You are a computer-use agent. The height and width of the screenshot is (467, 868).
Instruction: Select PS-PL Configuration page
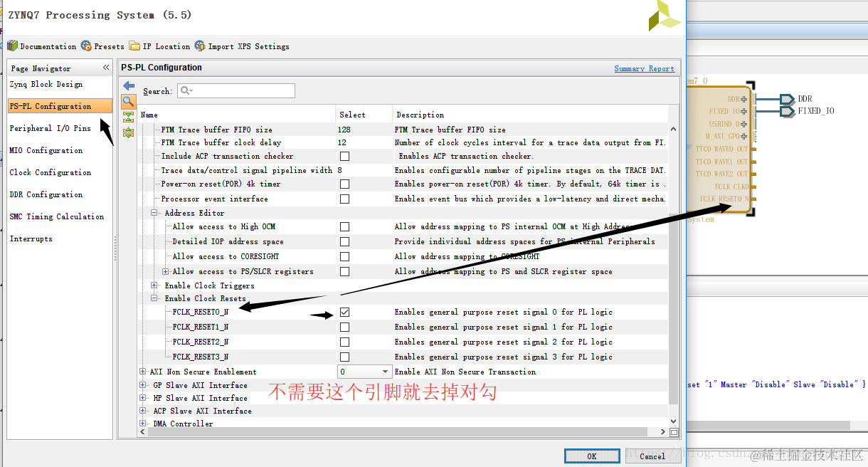coord(60,106)
